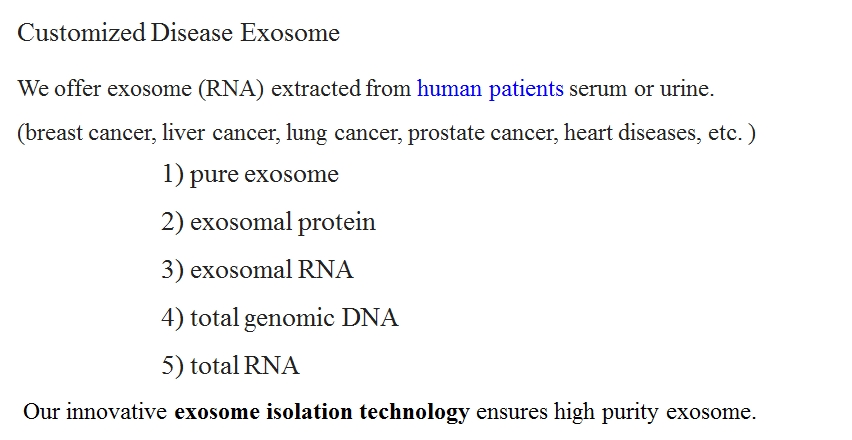Click the liver cancer text

tap(221, 133)
